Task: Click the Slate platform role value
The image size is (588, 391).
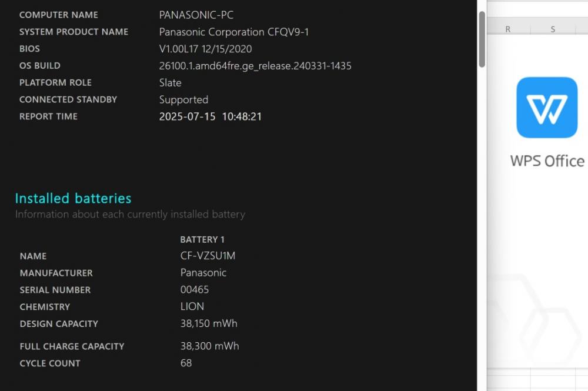Action: click(171, 83)
